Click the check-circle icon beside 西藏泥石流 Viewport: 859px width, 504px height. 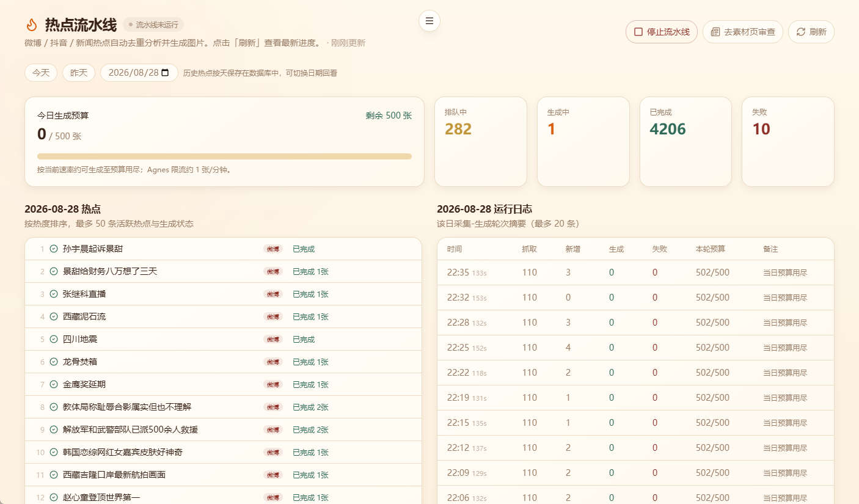(54, 316)
